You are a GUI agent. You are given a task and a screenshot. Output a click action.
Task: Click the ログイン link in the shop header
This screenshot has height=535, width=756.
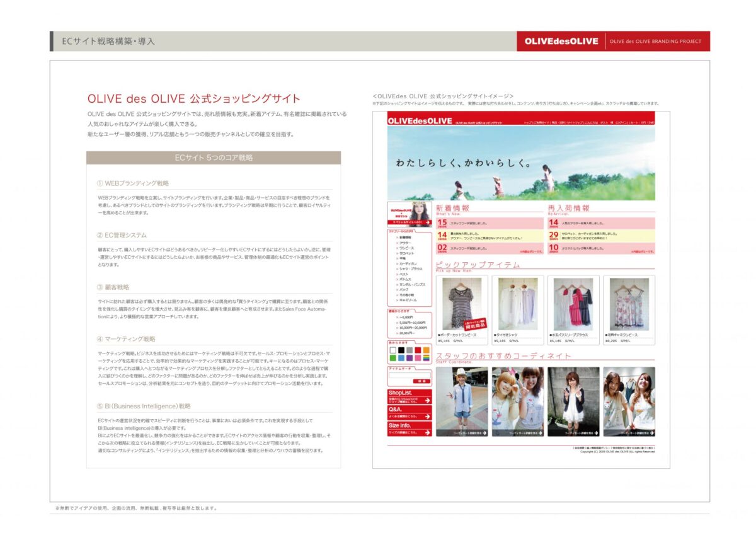621,122
